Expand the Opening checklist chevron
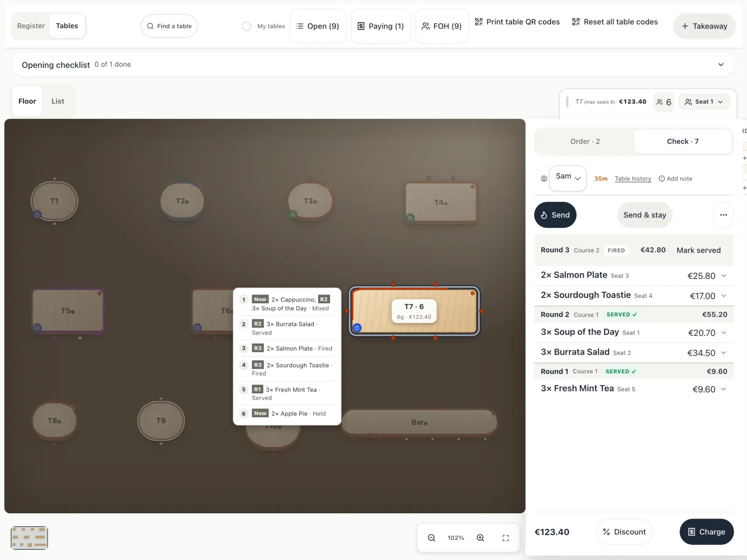Viewport: 747px width, 560px height. click(x=721, y=64)
